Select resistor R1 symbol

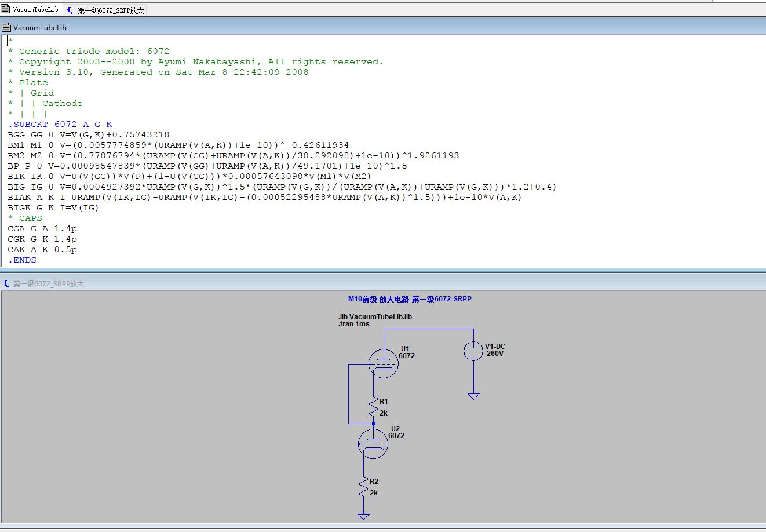tap(373, 407)
